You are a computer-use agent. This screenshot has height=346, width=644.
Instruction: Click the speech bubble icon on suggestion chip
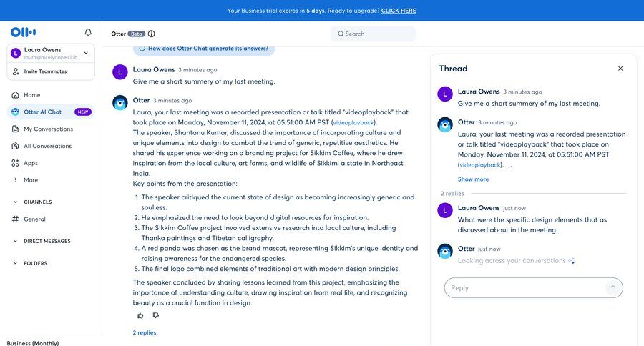click(x=142, y=49)
